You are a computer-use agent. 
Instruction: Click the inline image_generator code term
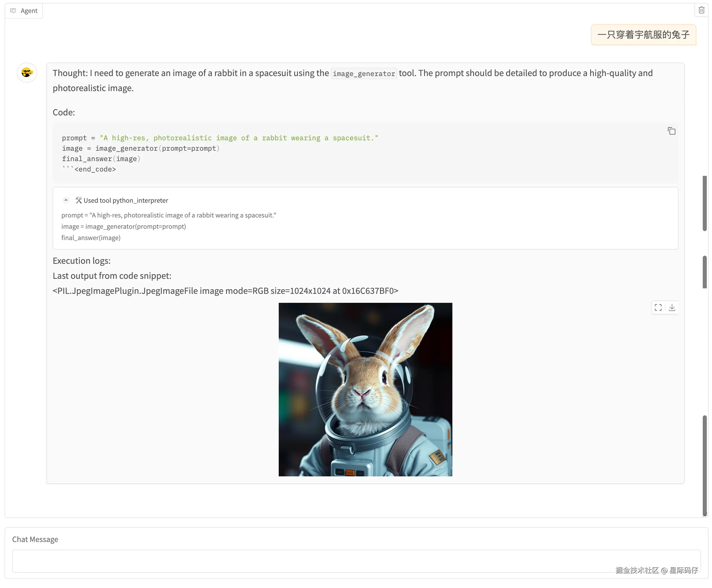pos(364,74)
